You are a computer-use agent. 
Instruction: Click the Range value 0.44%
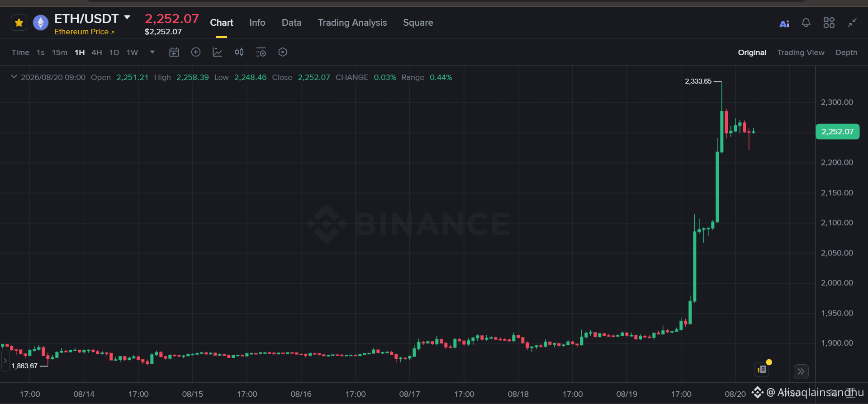tap(441, 77)
